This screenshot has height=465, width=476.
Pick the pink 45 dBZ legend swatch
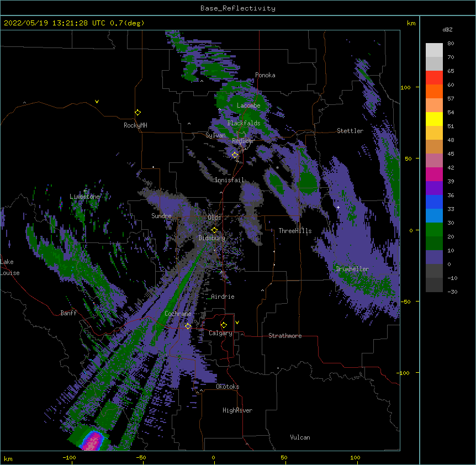click(434, 160)
